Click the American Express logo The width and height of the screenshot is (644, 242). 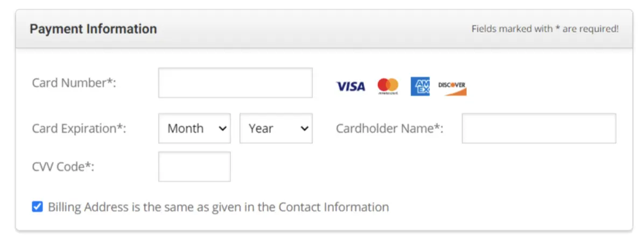[x=420, y=86]
